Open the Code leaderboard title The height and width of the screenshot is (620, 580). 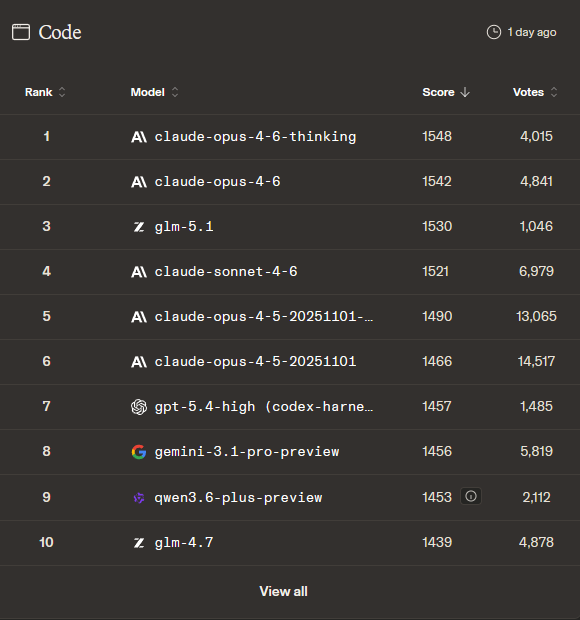coord(60,32)
